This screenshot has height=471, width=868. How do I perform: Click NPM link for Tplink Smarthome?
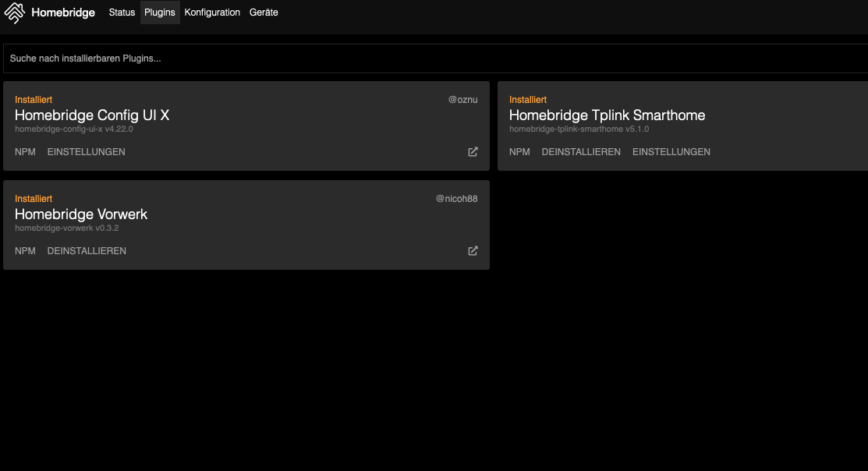pyautogui.click(x=519, y=152)
